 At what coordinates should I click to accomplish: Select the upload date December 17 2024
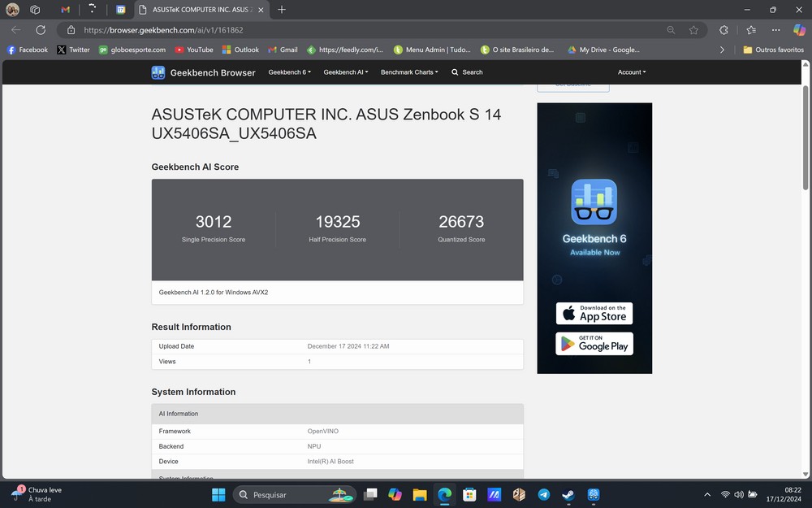point(348,346)
